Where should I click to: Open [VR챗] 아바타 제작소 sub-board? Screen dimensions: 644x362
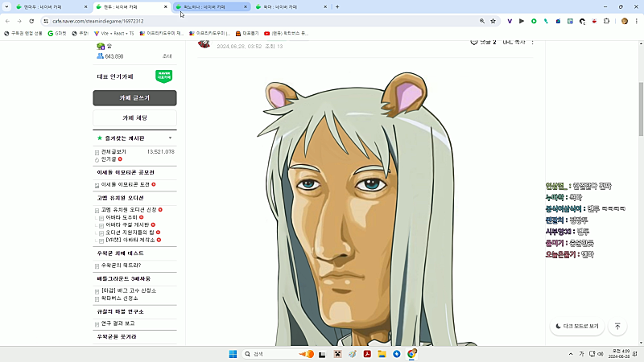(130, 240)
